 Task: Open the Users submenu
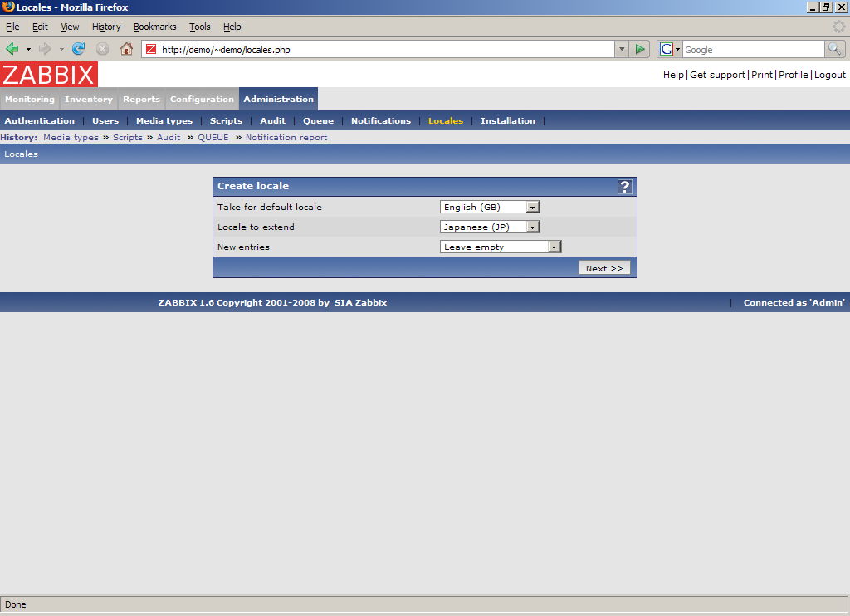click(x=105, y=121)
